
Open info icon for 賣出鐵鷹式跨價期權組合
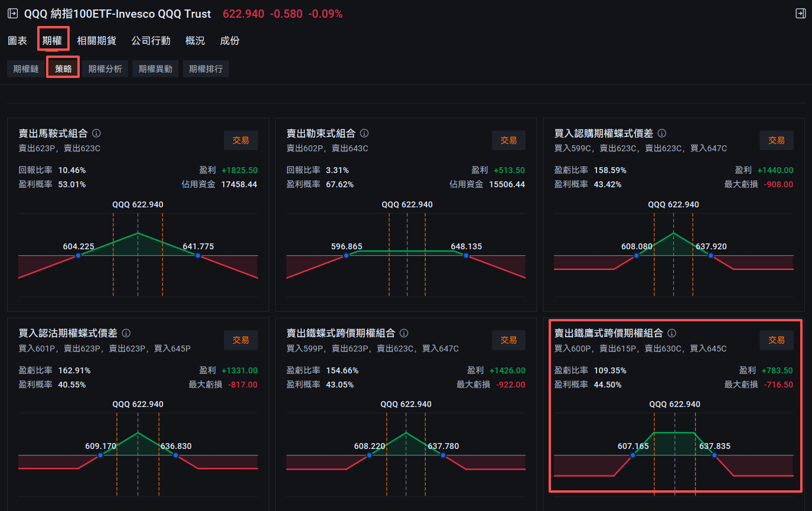click(671, 333)
